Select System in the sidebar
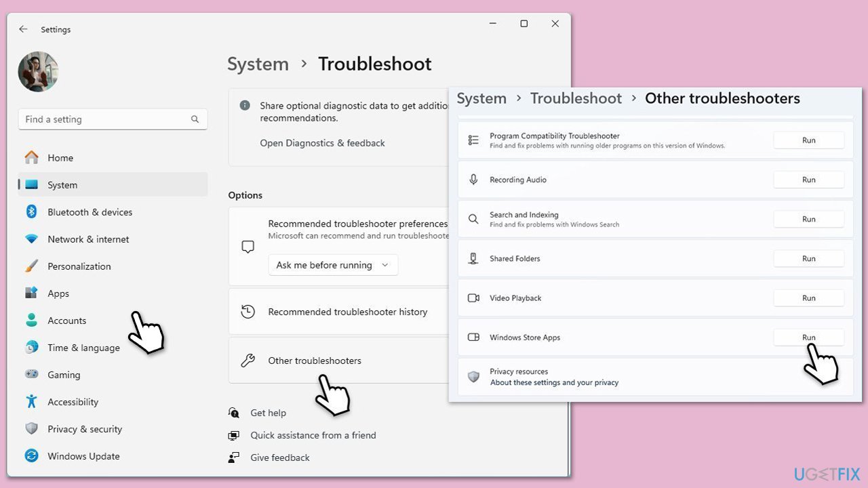The image size is (868, 488). (113, 185)
